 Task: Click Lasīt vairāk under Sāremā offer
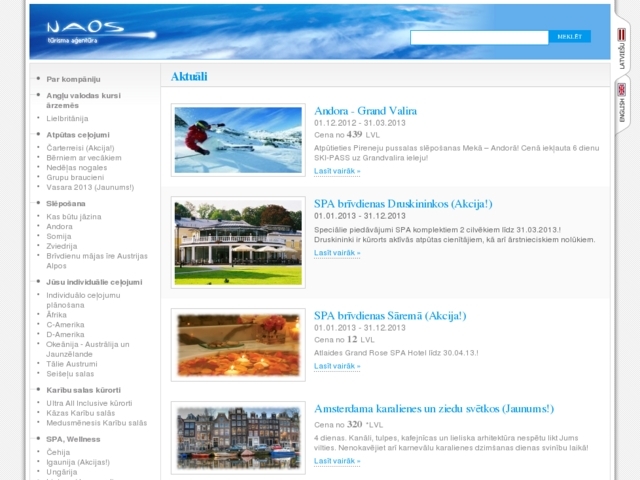(336, 366)
